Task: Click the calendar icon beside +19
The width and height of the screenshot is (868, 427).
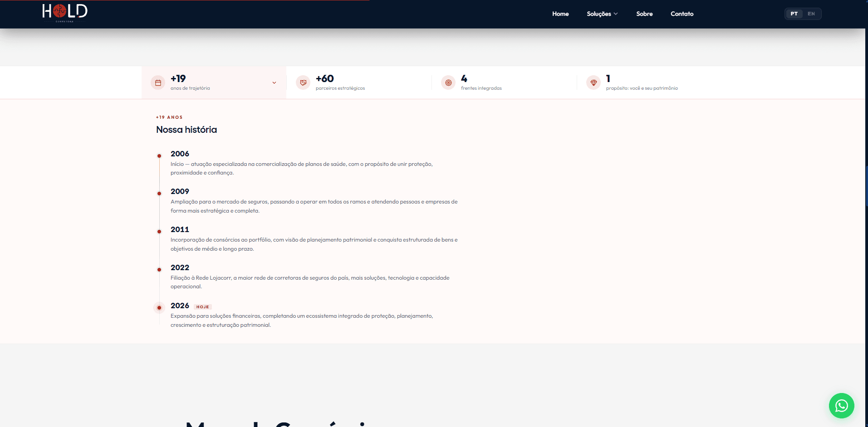Action: pos(158,82)
